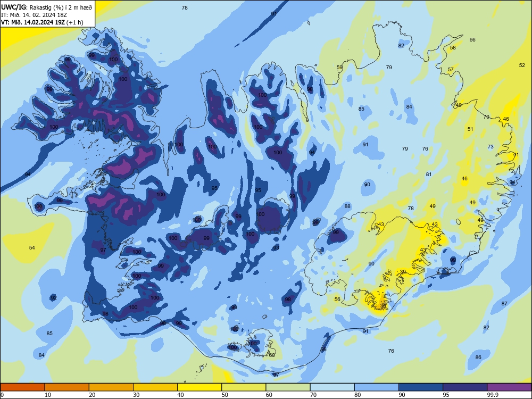This screenshot has height=399, width=532.
Task: Click the humidity value 92 on the map
Action: click(54, 298)
